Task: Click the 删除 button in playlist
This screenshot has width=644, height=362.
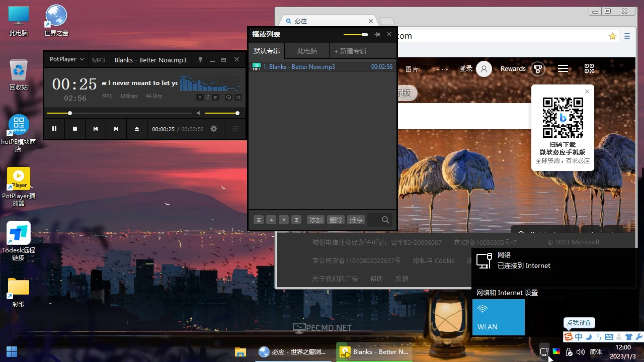Action: coord(336,220)
